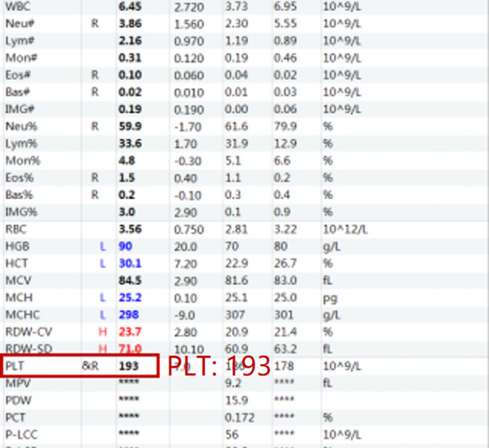Select the blue MCHC value 298
Image resolution: width=489 pixels, height=448 pixels.
(128, 315)
